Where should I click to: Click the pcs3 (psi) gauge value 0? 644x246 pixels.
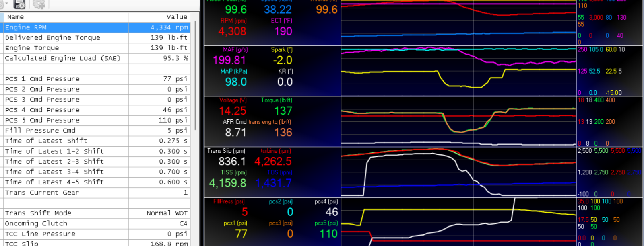(x=290, y=234)
